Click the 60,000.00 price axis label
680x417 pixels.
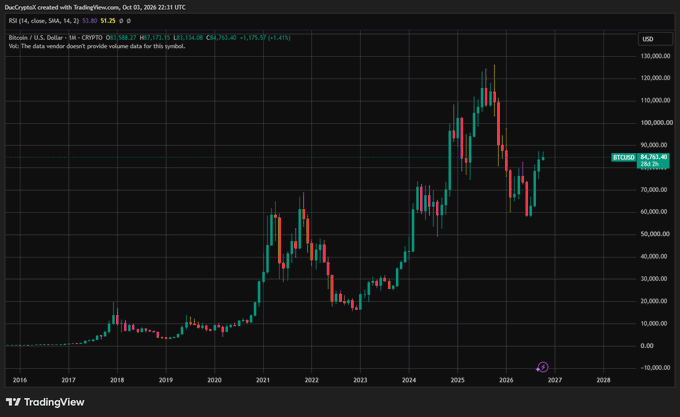pyautogui.click(x=654, y=212)
